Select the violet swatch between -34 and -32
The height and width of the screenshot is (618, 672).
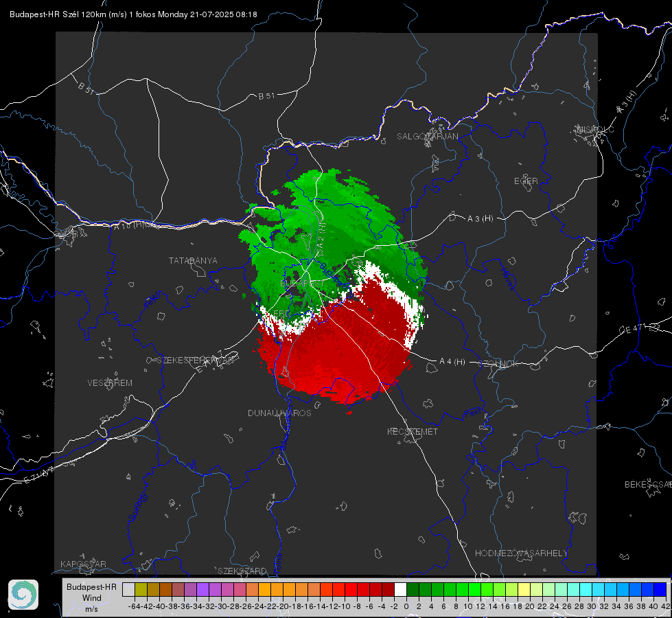(202, 589)
